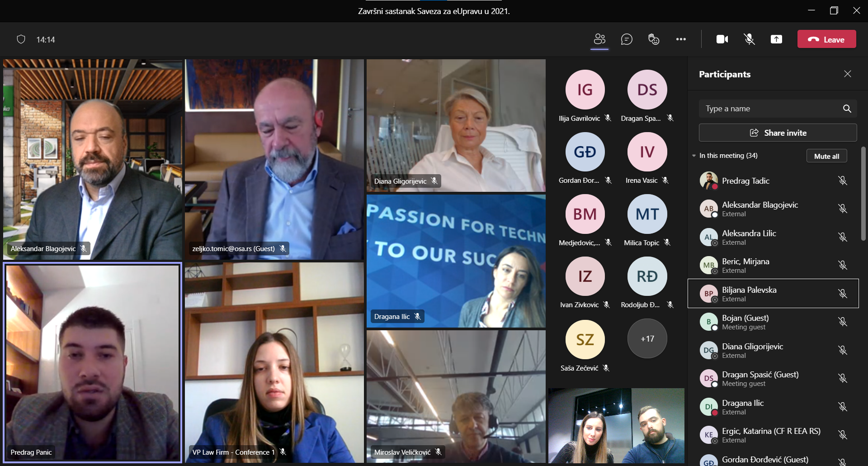Select Predrag Tadic in participants list
This screenshot has height=466, width=868.
pyautogui.click(x=773, y=181)
